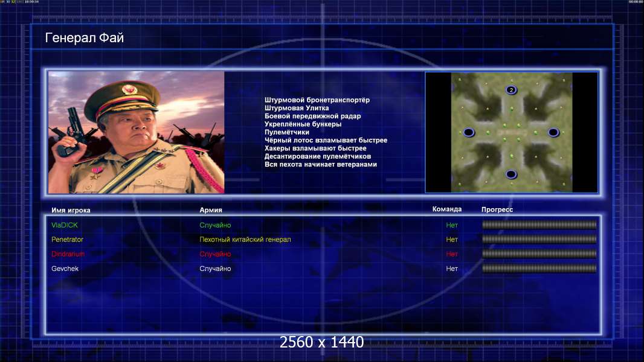Click player name VlaDiCK
The image size is (644, 362).
[65, 225]
